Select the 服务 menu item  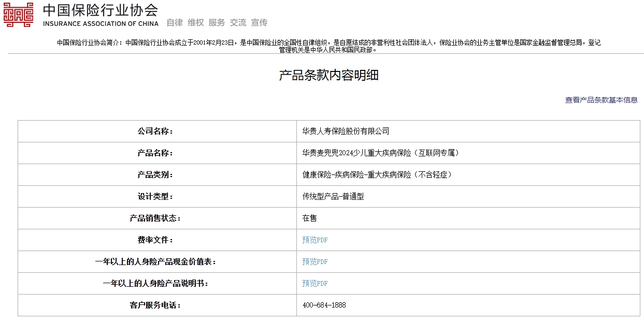[216, 22]
